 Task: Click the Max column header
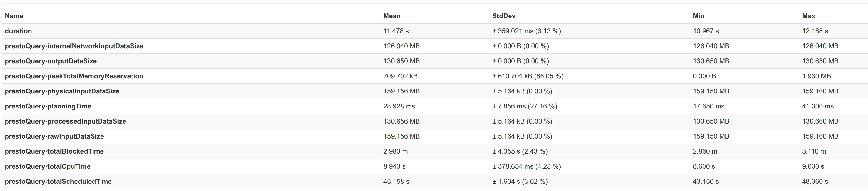point(808,16)
